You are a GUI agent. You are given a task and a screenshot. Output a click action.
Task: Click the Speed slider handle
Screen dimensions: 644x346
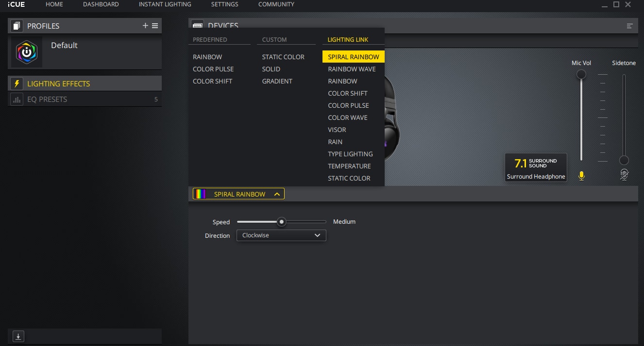point(281,222)
